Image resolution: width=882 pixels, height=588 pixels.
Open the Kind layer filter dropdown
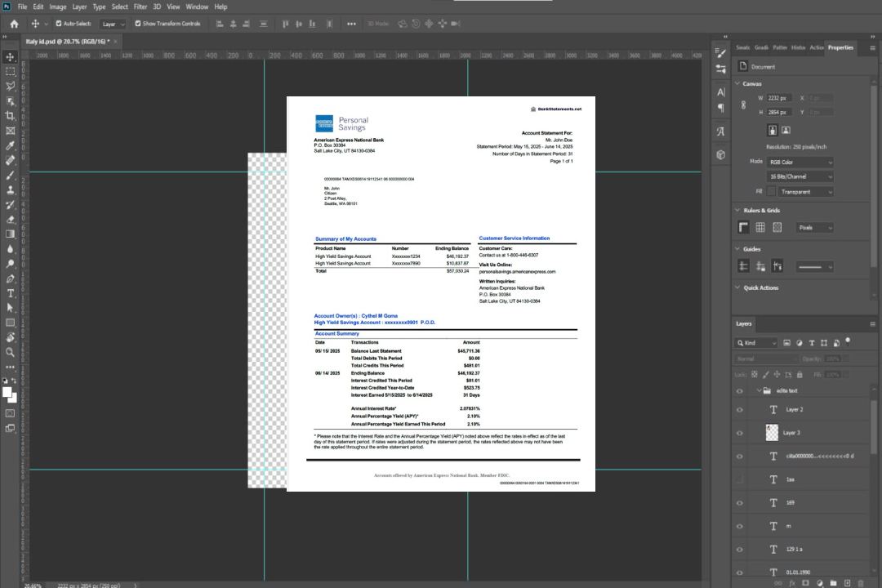756,343
